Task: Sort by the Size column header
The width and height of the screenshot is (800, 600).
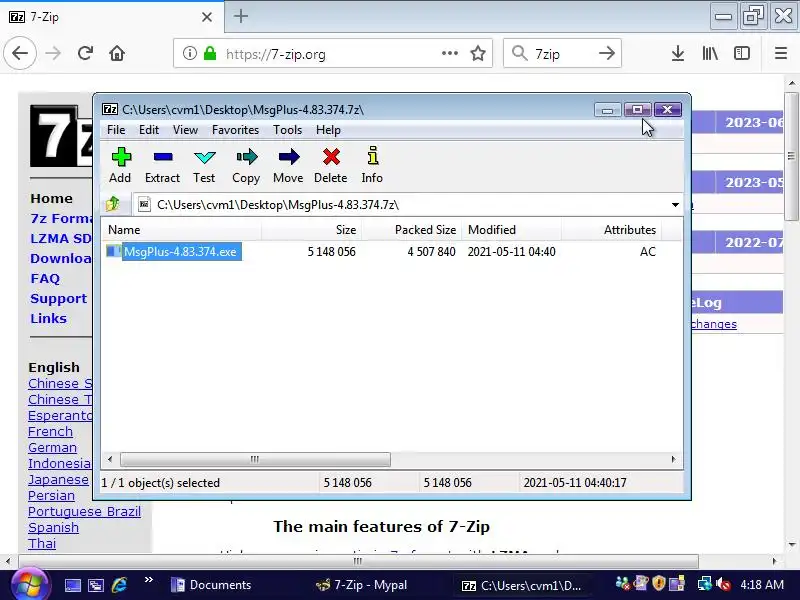Action: 311,230
